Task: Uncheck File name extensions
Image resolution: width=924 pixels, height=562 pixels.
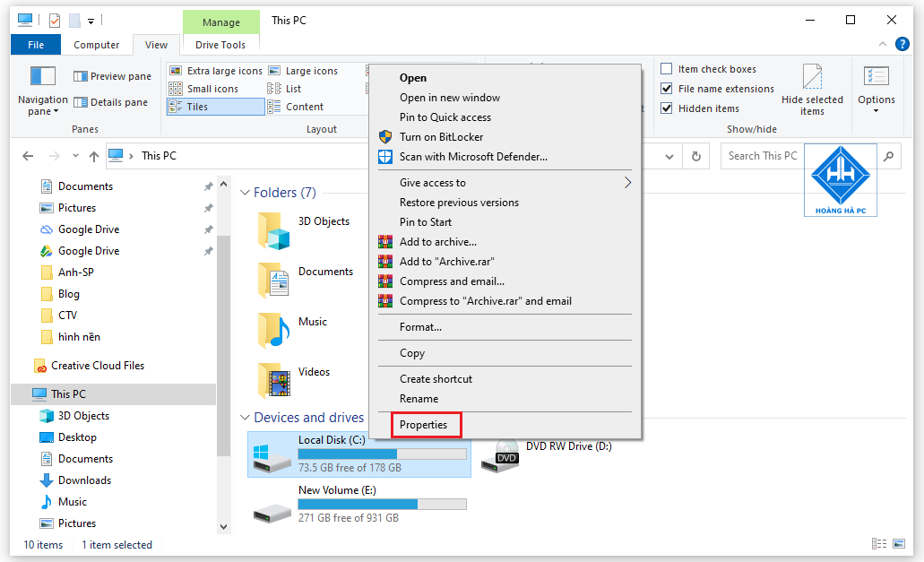Action: coord(667,89)
